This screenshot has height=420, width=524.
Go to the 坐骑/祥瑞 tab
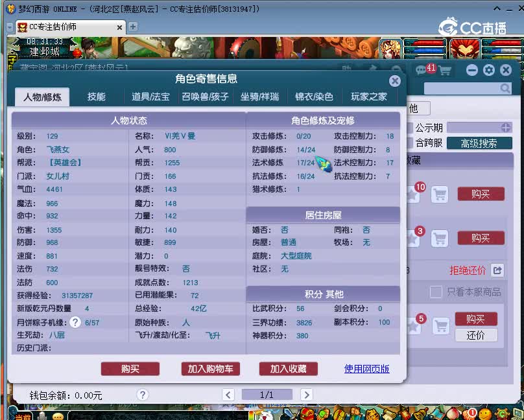tap(259, 97)
